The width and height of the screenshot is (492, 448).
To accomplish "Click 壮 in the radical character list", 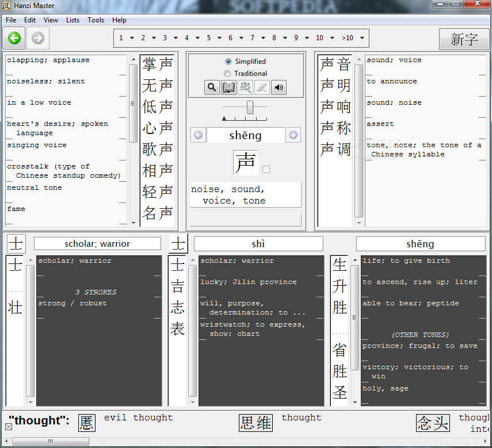I will (15, 308).
